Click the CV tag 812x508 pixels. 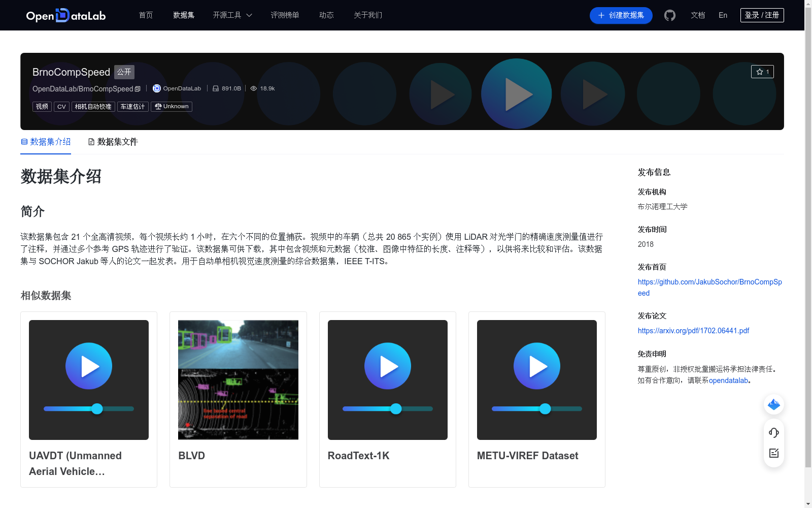pyautogui.click(x=61, y=107)
